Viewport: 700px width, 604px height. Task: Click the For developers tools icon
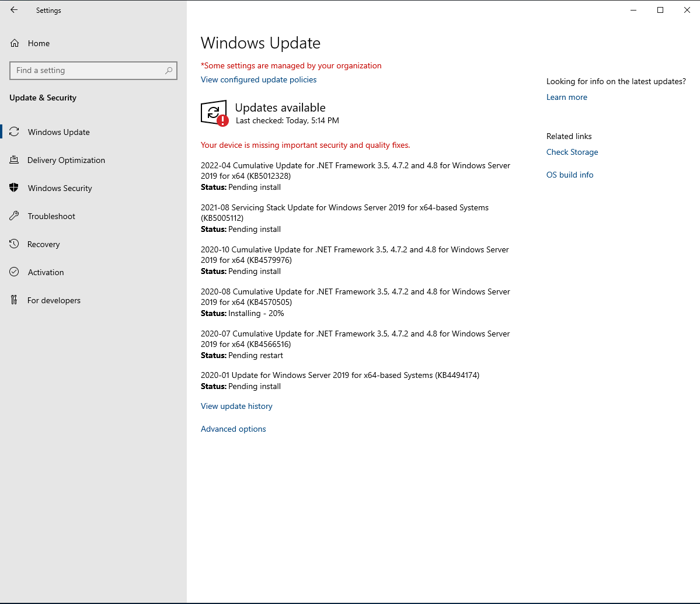(14, 300)
